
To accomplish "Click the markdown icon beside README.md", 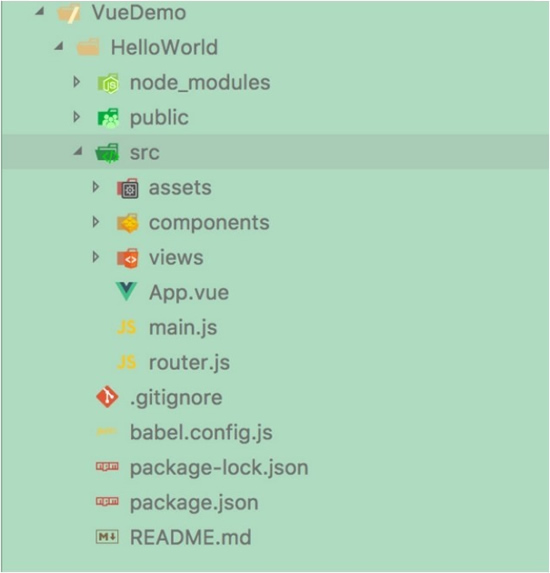I will pos(107,537).
